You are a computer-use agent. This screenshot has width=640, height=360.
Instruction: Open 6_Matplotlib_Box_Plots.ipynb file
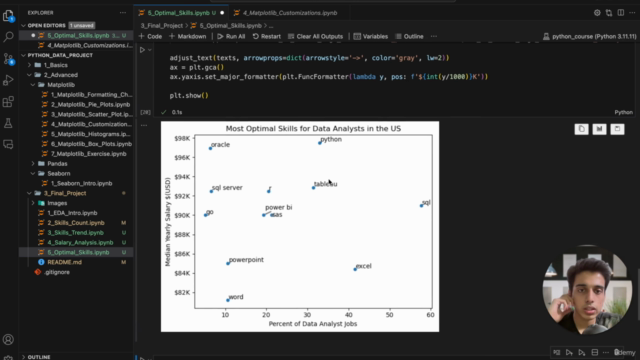click(x=91, y=144)
